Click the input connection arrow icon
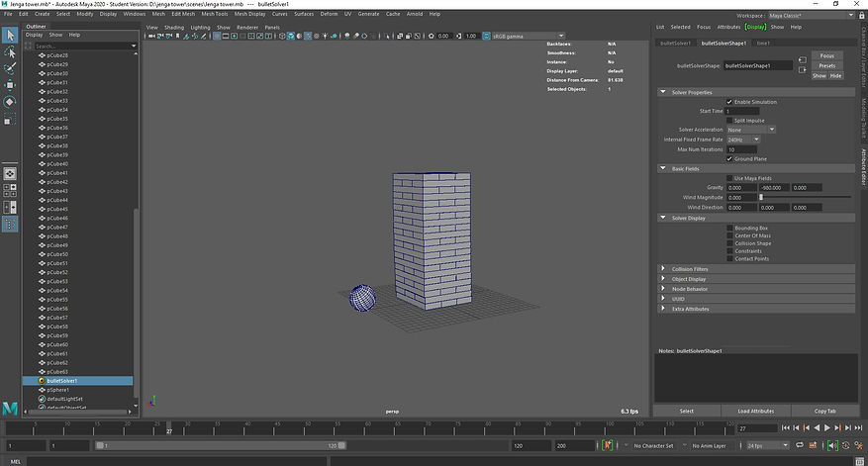 [802, 59]
